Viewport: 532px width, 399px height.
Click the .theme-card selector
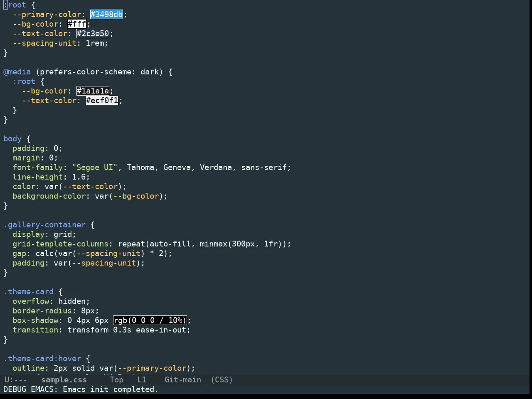(x=29, y=292)
